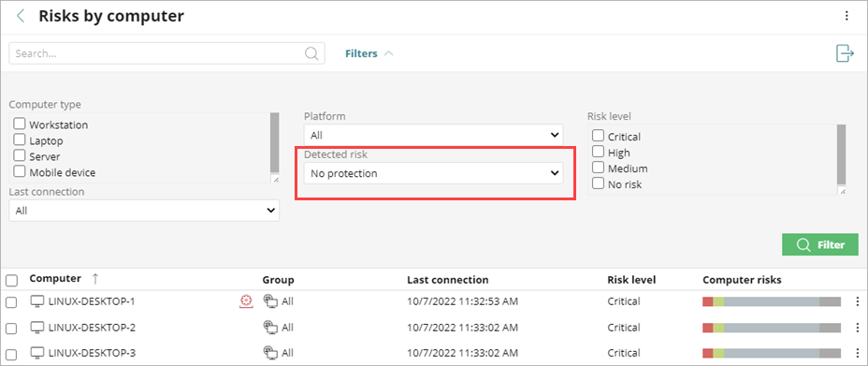Collapse the Filters panel
Screen dimensions: 868x366
pos(369,53)
